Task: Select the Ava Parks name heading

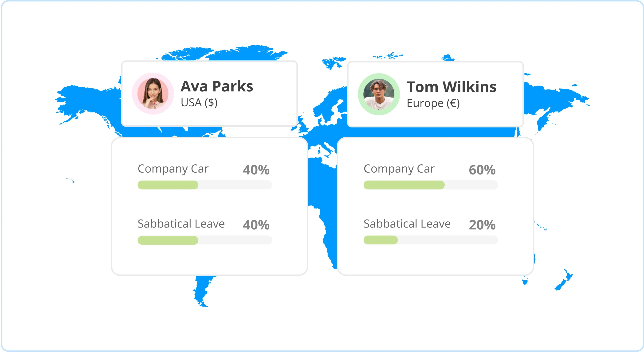Action: point(217,86)
